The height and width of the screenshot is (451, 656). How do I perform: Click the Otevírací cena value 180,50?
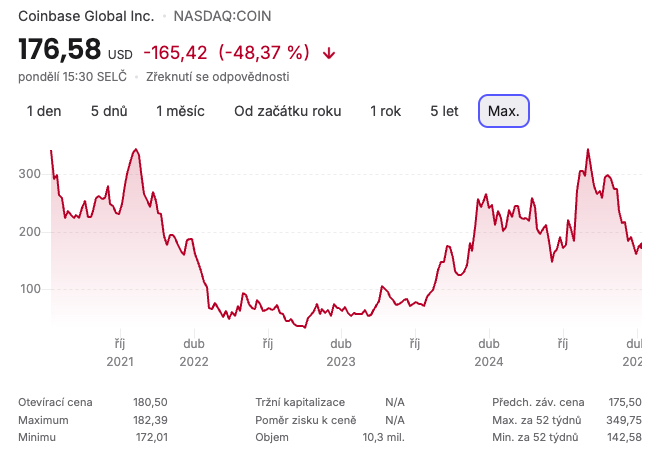point(150,402)
